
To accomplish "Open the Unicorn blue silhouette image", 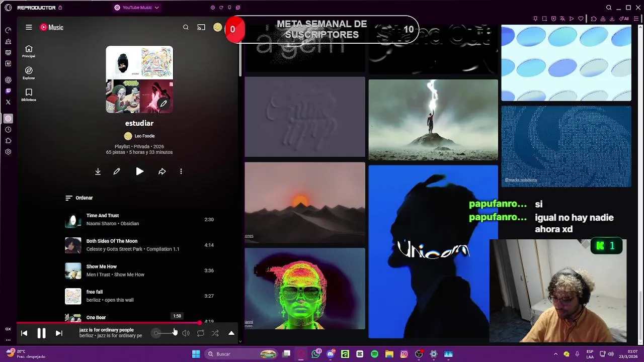I will 433,252.
